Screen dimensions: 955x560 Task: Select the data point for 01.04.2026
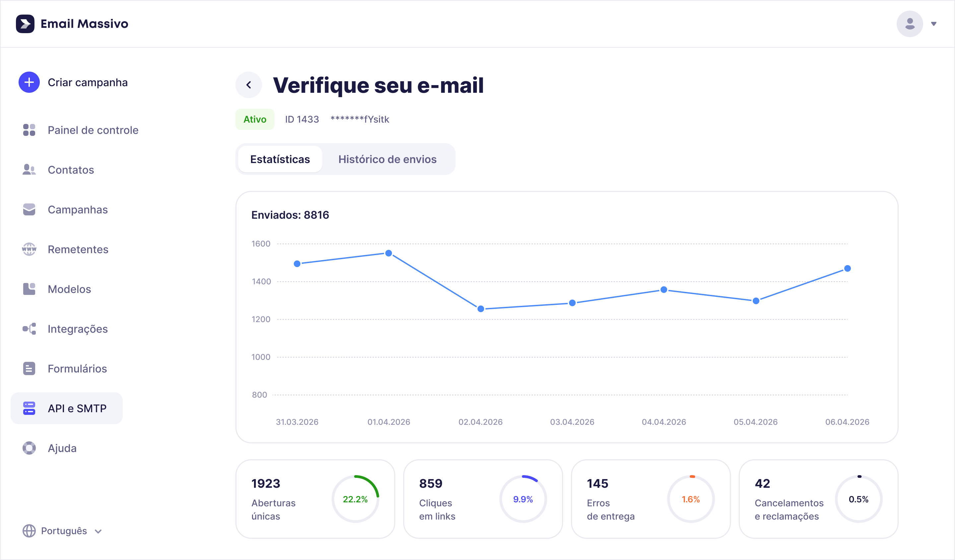point(389,253)
